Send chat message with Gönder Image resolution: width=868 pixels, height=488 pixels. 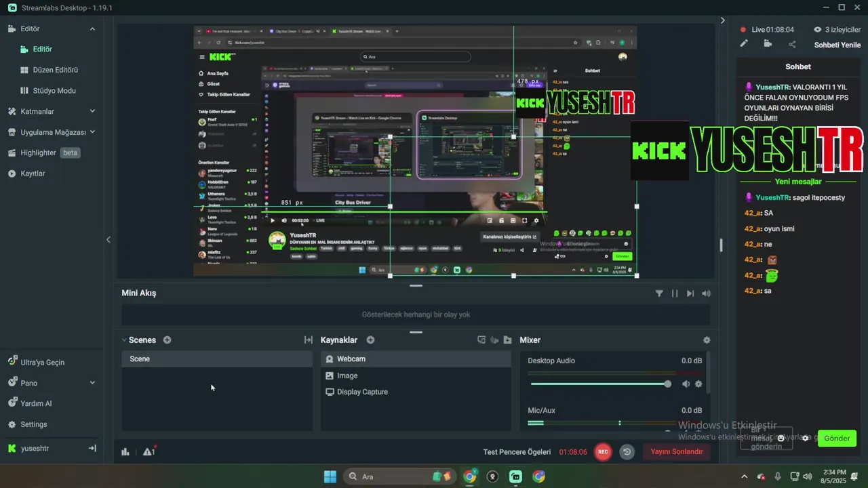[x=837, y=439]
